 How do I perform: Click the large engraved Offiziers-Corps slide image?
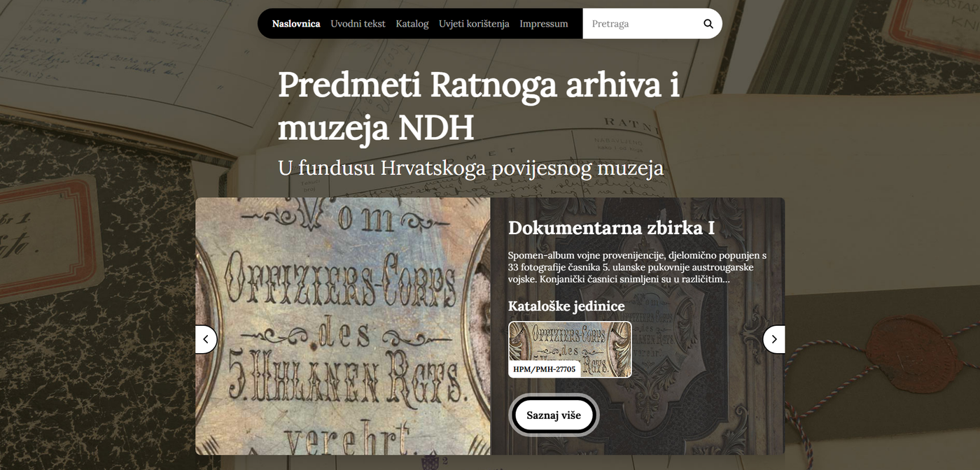[343, 326]
